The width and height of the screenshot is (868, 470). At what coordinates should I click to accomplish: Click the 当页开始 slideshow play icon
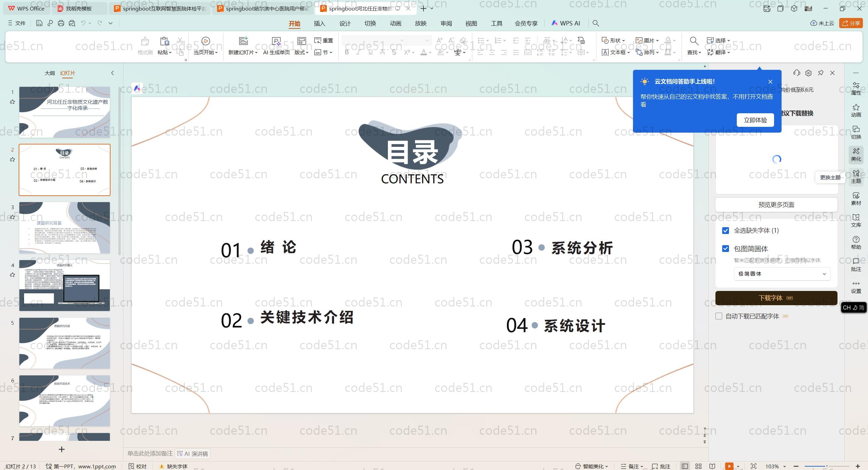tap(205, 41)
